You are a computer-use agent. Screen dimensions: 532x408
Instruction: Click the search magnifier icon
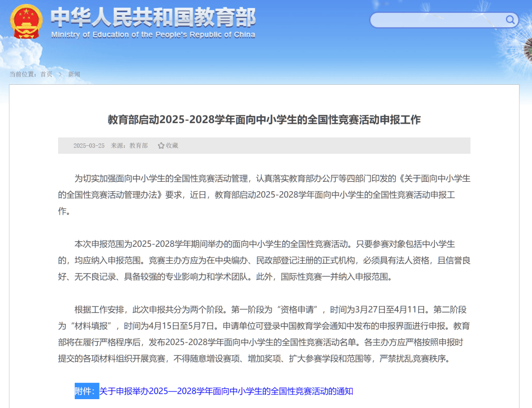coord(510,20)
